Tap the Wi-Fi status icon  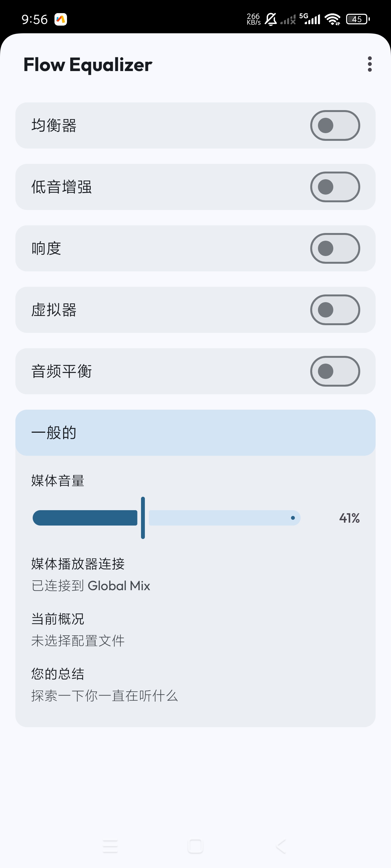[333, 19]
